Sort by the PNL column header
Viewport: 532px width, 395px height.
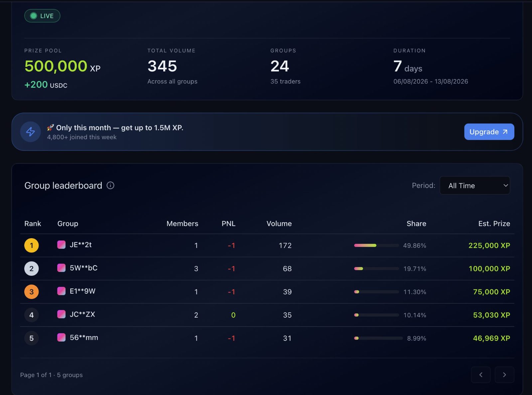tap(228, 224)
